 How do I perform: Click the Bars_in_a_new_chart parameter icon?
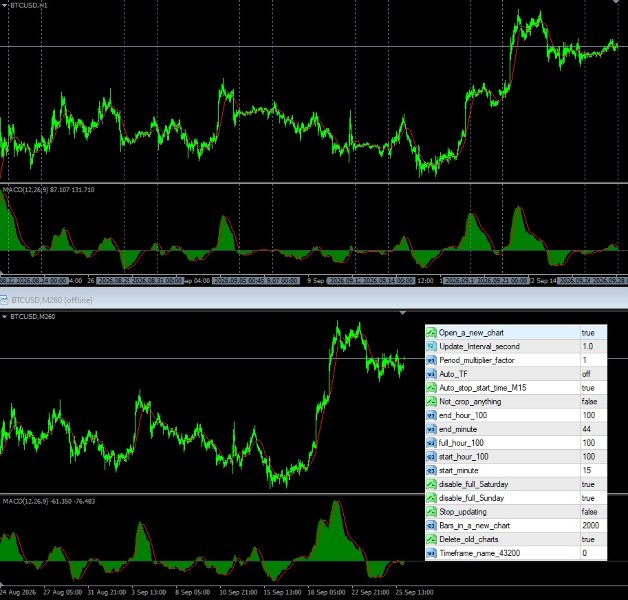431,526
